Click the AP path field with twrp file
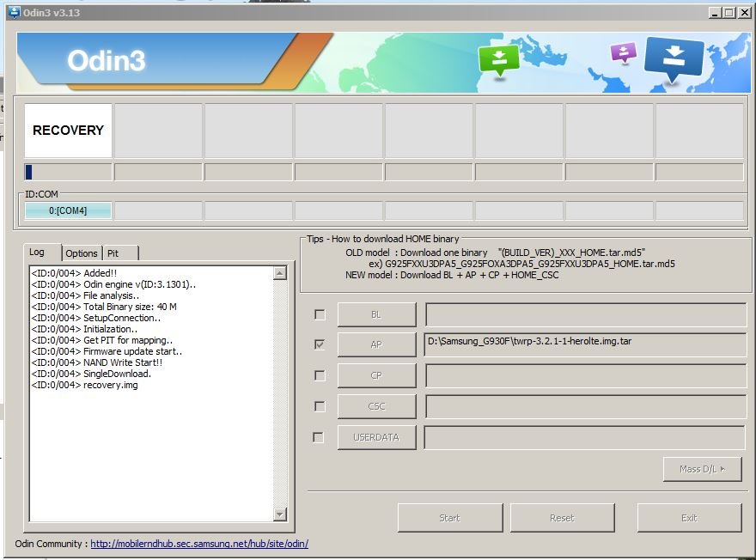This screenshot has height=560, width=756. [585, 344]
